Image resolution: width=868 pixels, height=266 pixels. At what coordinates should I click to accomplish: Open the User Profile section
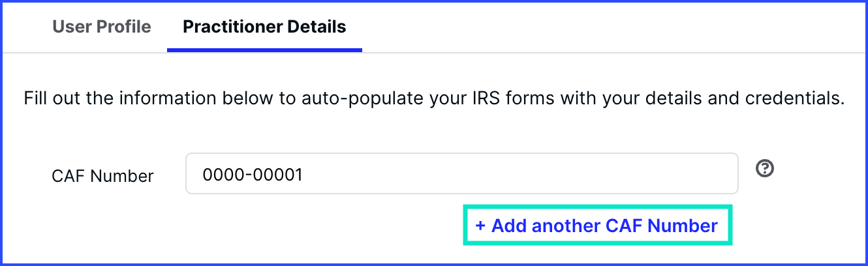[x=101, y=27]
